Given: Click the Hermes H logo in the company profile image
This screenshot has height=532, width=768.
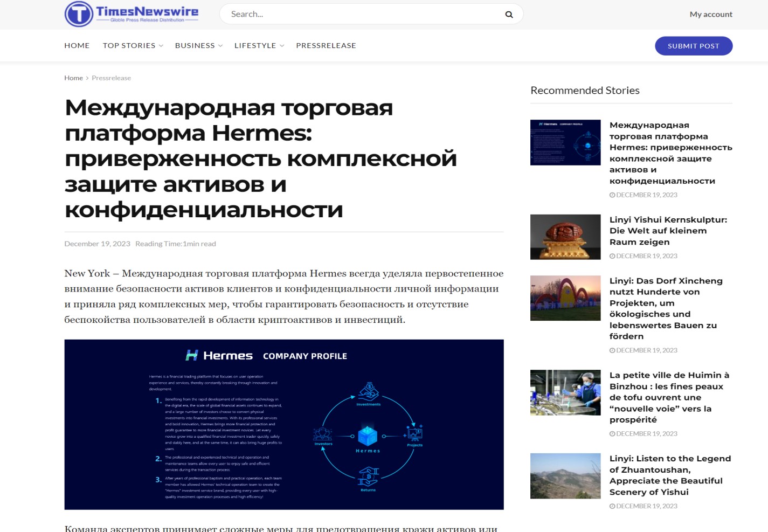Looking at the screenshot, I should [x=192, y=356].
